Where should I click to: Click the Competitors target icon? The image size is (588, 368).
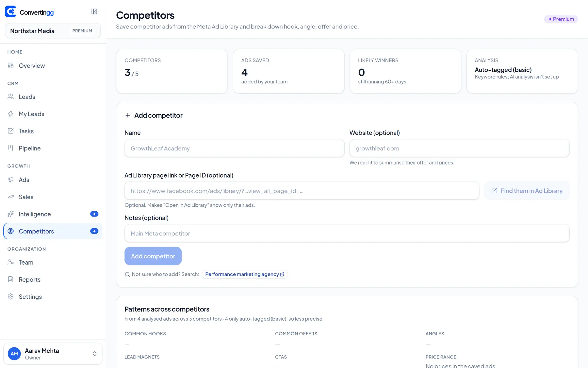11,231
